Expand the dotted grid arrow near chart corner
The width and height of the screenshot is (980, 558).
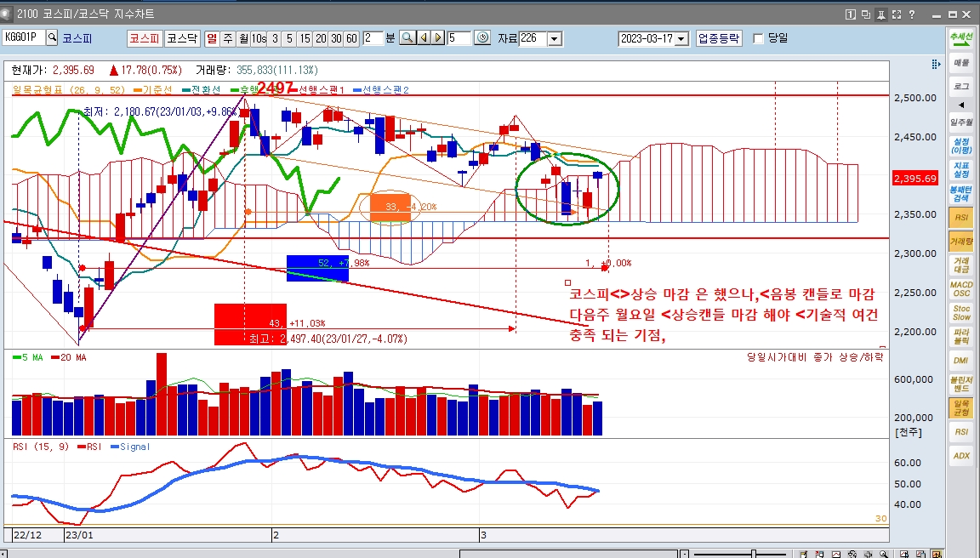click(x=936, y=64)
